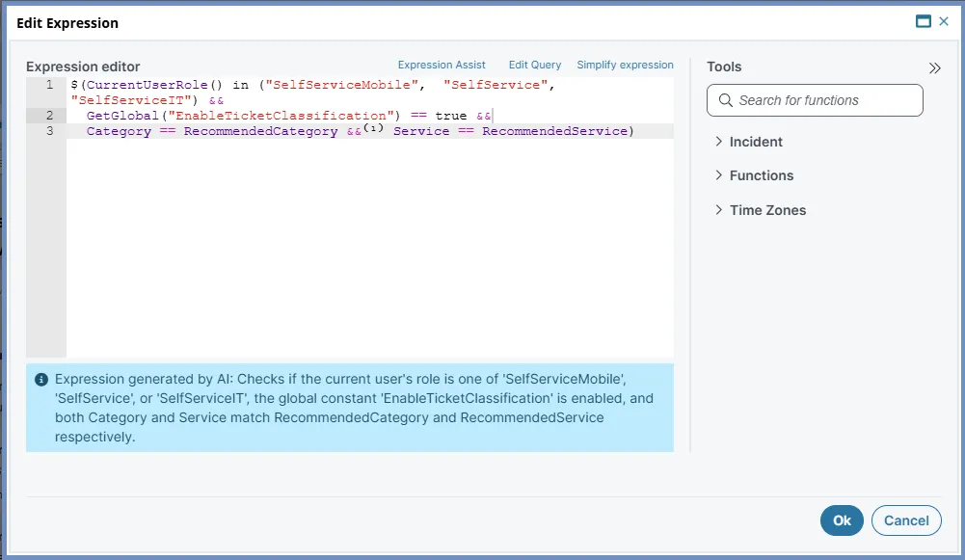Viewport: 965px width, 560px height.
Task: Focus the Search for functions field
Action: tap(815, 100)
